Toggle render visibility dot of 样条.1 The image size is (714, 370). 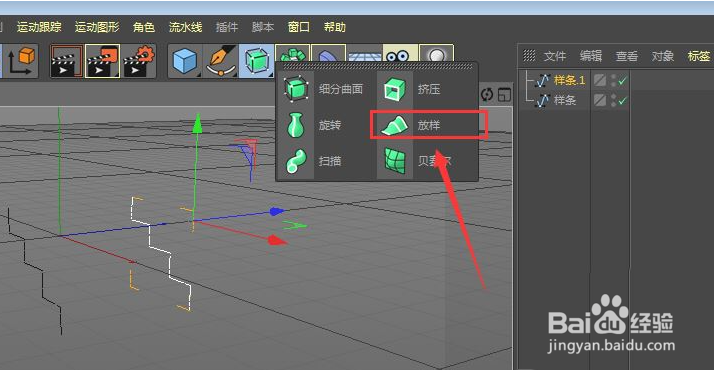click(613, 84)
